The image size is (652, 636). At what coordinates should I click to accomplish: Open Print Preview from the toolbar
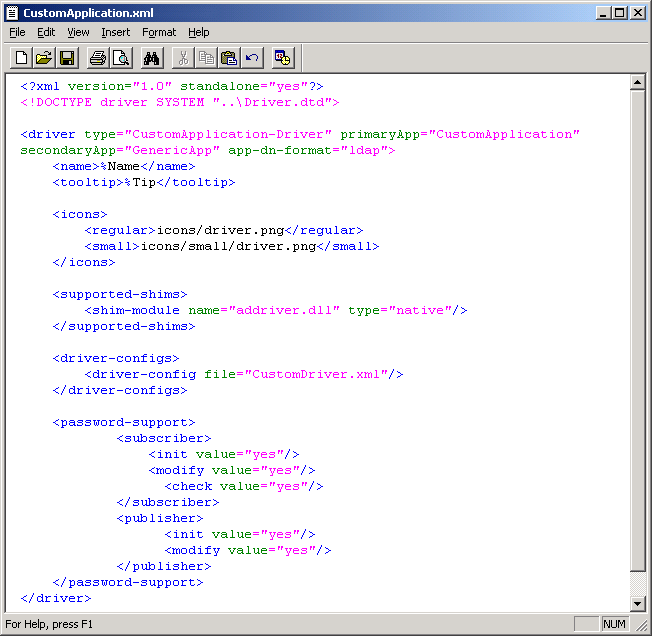pos(121,58)
